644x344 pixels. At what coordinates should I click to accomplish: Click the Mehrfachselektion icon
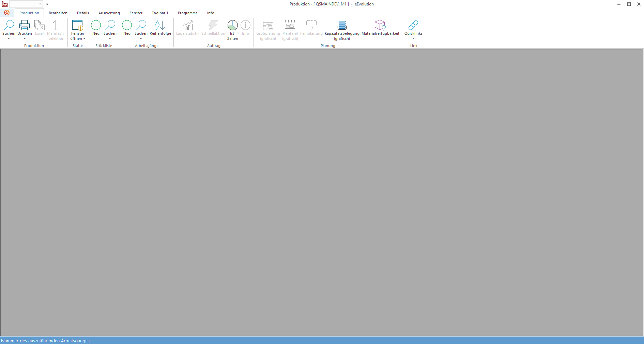pyautogui.click(x=56, y=25)
